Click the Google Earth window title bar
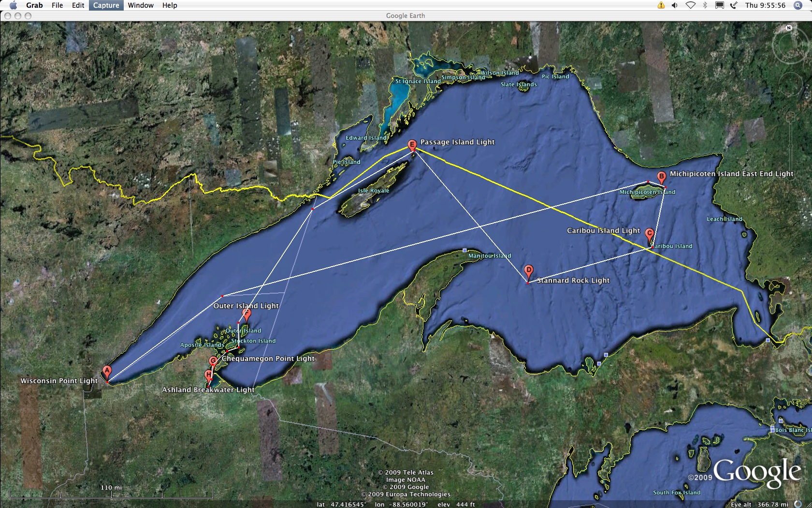 point(406,15)
